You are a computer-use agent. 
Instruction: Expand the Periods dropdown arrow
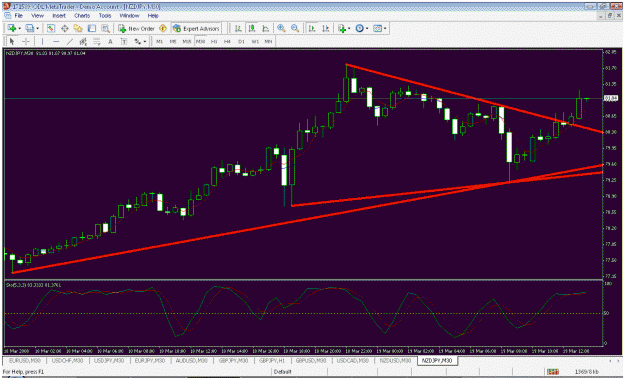pos(367,28)
